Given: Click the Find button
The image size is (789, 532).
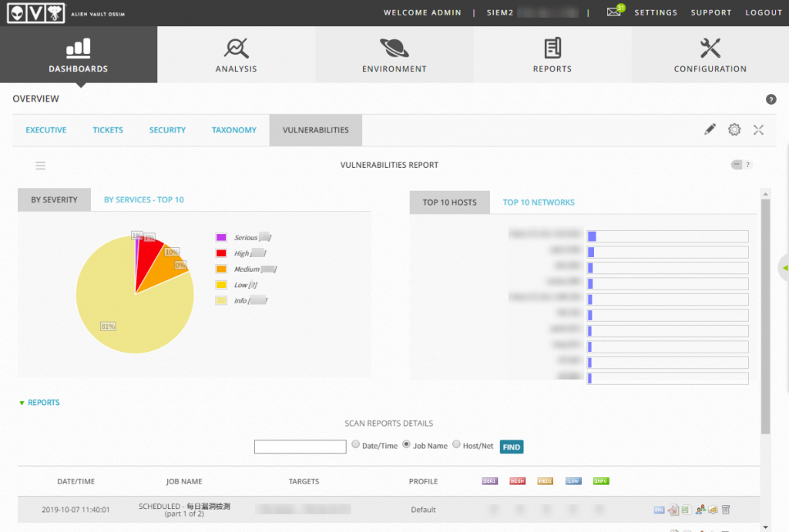Looking at the screenshot, I should tap(512, 447).
